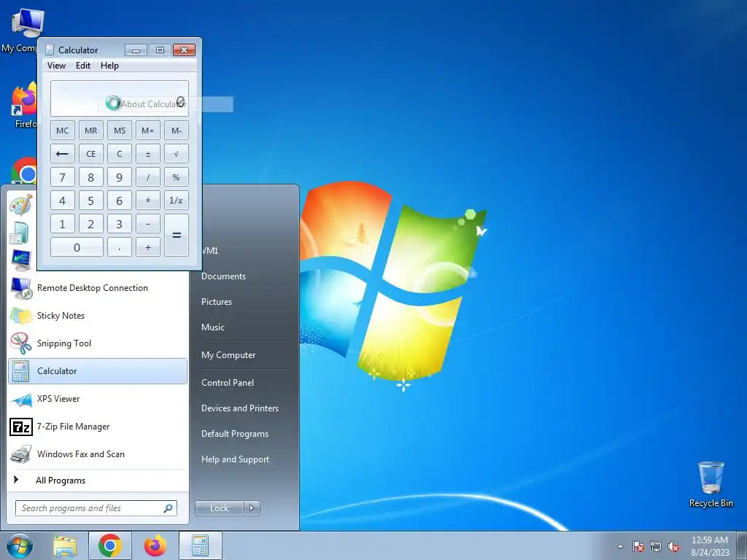Open Music from Start menu

(x=213, y=327)
